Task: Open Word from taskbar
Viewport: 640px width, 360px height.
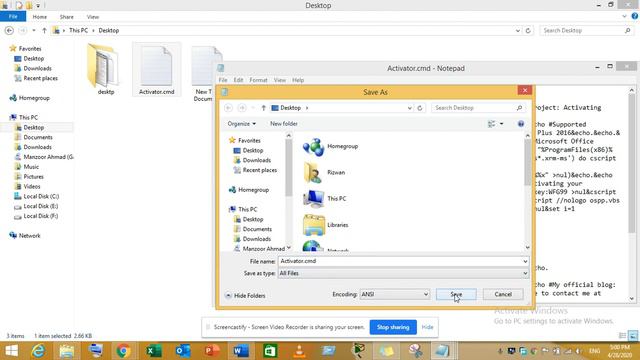Action: click(x=241, y=351)
